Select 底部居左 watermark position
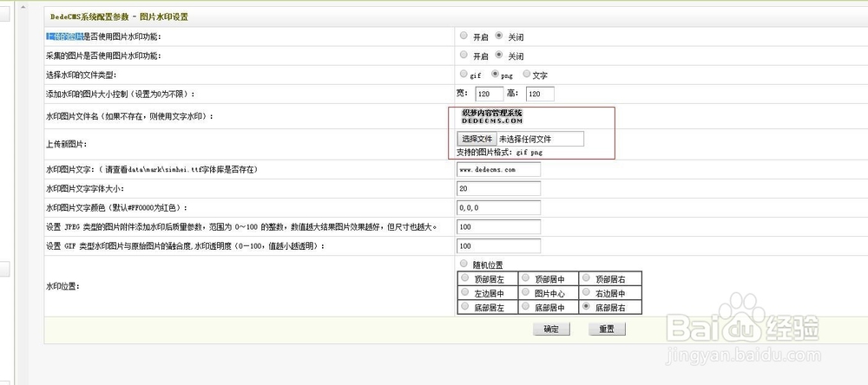Screen dimensions: 868x385 coord(465,306)
